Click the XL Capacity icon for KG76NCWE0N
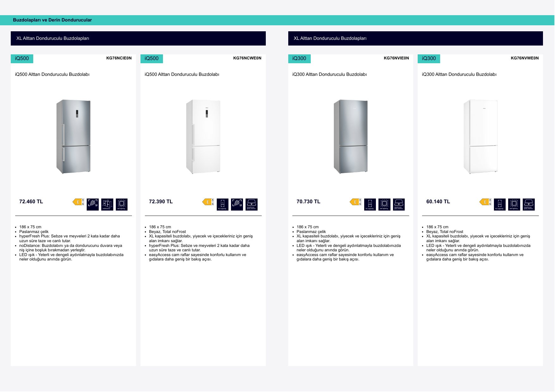 pyautogui.click(x=222, y=205)
